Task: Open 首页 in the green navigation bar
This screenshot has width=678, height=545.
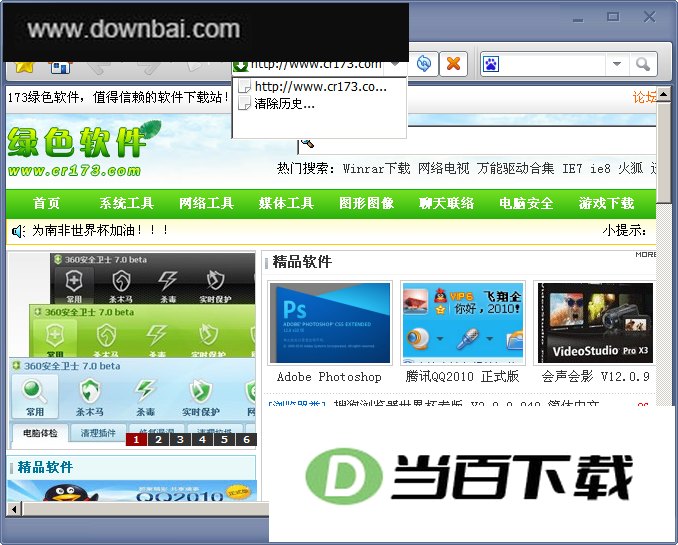Action: tap(46, 203)
